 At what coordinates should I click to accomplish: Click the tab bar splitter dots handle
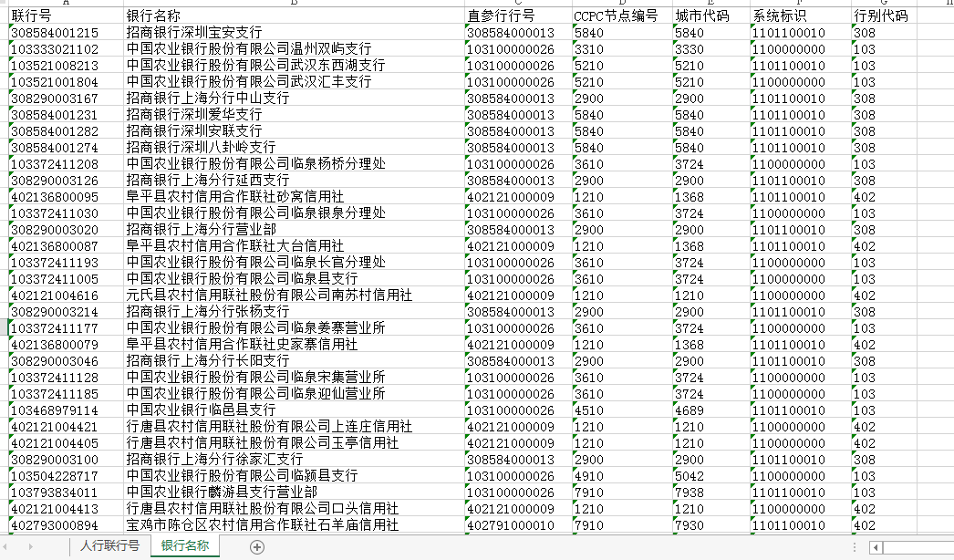855,547
